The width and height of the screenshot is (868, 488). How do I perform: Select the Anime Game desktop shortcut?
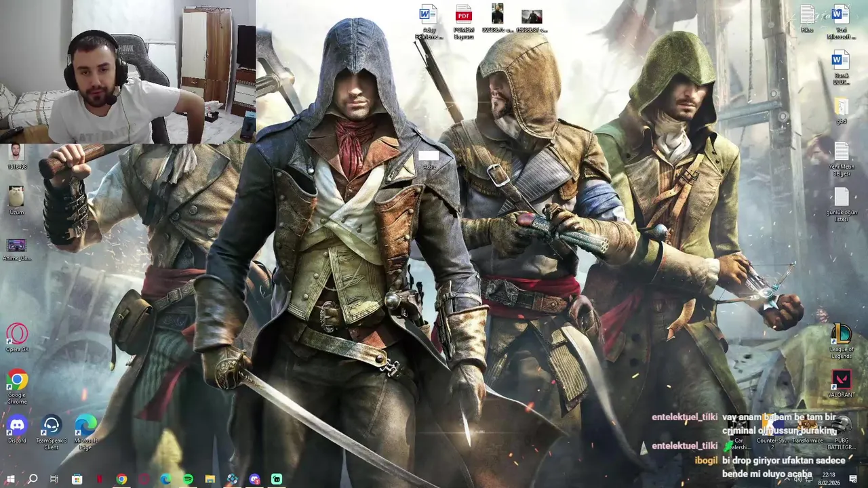(16, 249)
